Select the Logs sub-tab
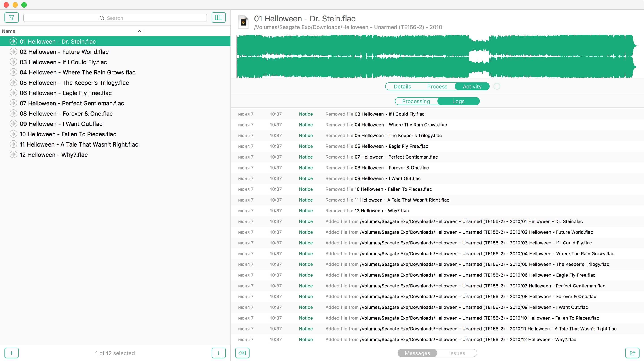This screenshot has width=644, height=361. tap(458, 101)
